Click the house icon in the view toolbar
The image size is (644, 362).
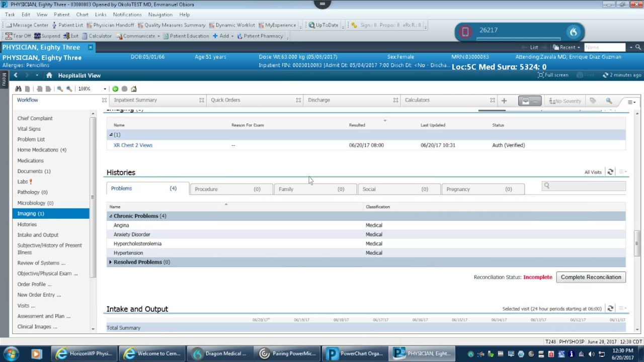point(134,89)
